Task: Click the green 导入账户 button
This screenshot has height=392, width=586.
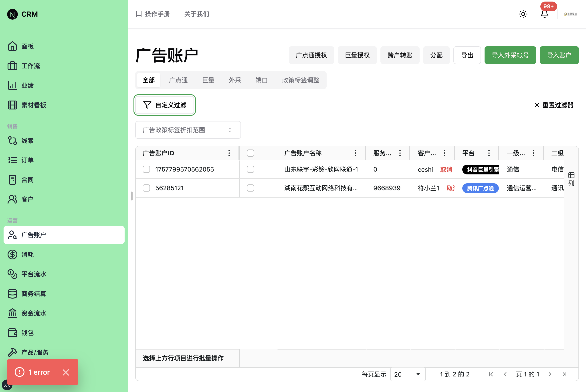Action: 559,55
